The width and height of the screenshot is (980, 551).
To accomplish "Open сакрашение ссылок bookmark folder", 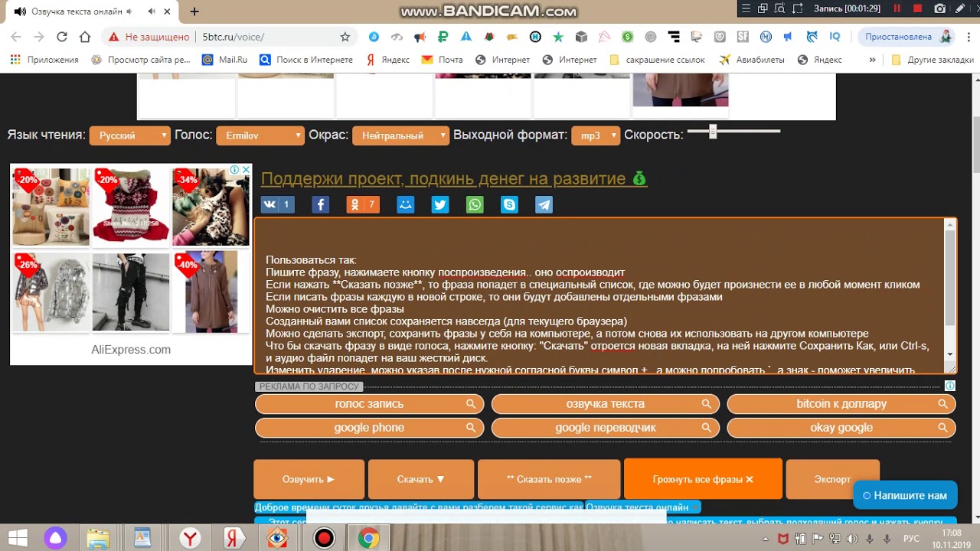I will tap(656, 60).
